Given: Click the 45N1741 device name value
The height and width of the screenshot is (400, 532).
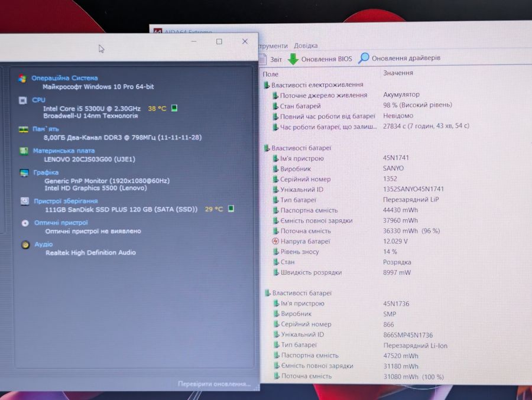Looking at the screenshot, I should (x=396, y=158).
